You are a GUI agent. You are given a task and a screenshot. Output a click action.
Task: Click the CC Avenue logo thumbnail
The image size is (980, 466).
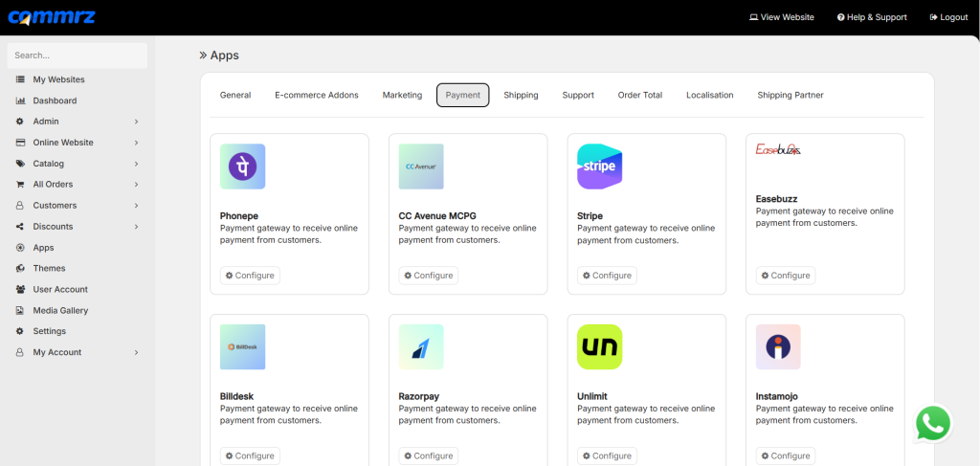click(x=421, y=166)
